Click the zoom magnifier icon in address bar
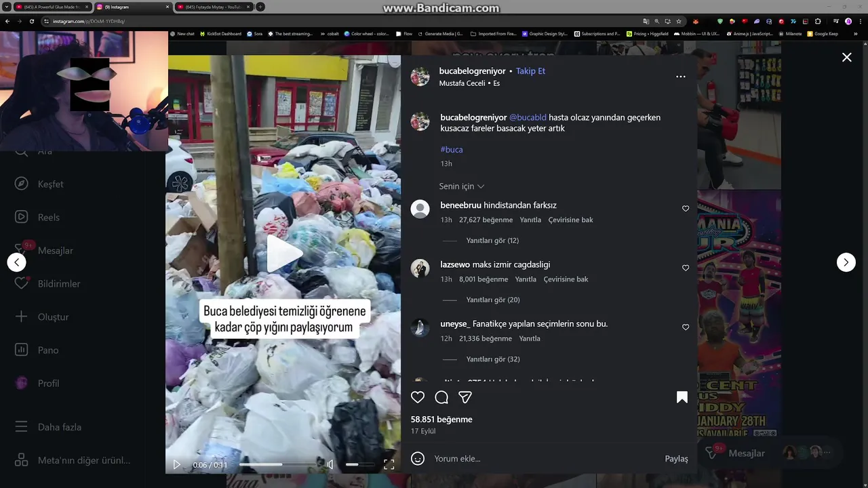Screen dimensions: 868x488 click(656, 21)
